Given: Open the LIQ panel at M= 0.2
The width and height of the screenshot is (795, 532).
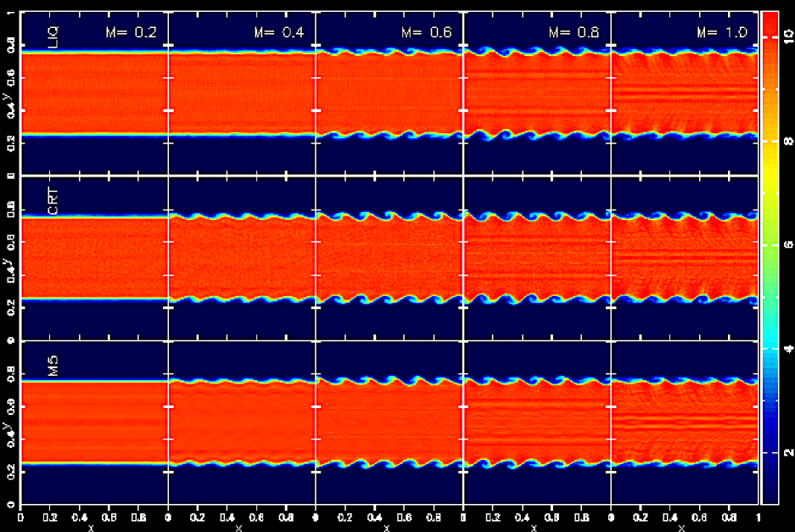Looking at the screenshot, I should click(94, 93).
